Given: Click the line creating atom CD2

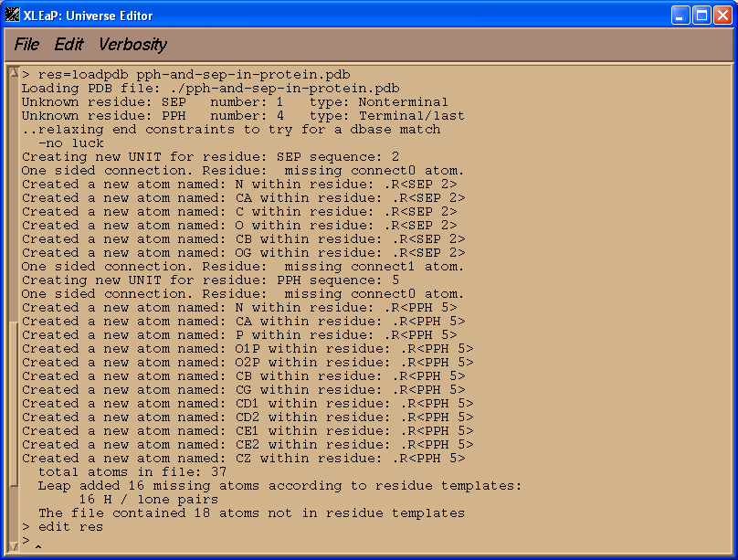Looking at the screenshot, I should click(x=248, y=417).
